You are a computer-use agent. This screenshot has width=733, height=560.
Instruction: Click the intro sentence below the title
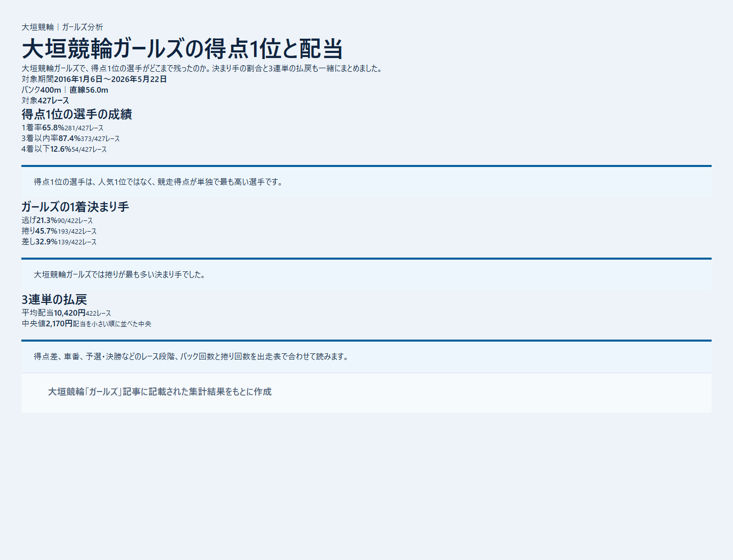pos(202,68)
